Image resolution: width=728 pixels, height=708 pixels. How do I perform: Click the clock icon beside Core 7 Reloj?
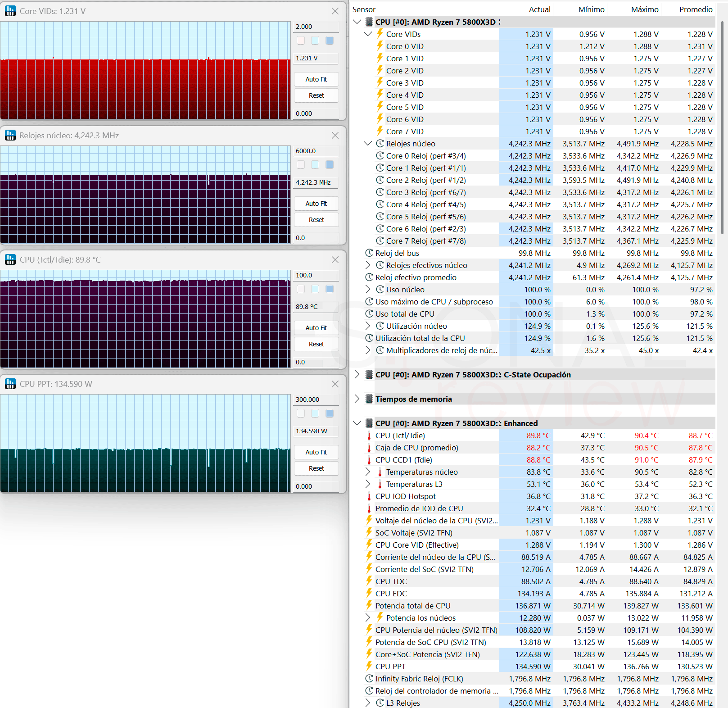pos(380,241)
